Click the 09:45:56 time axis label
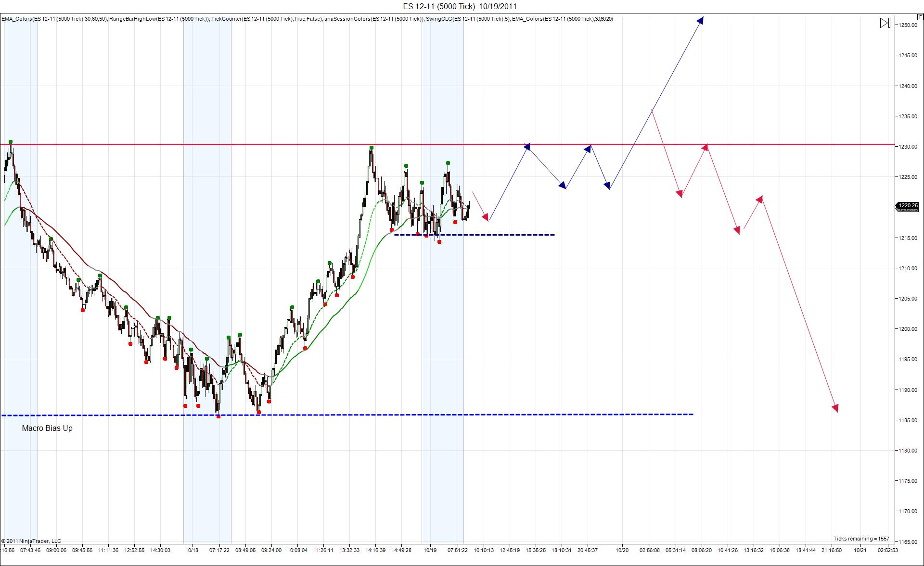This screenshot has height=566, width=924. 82,550
